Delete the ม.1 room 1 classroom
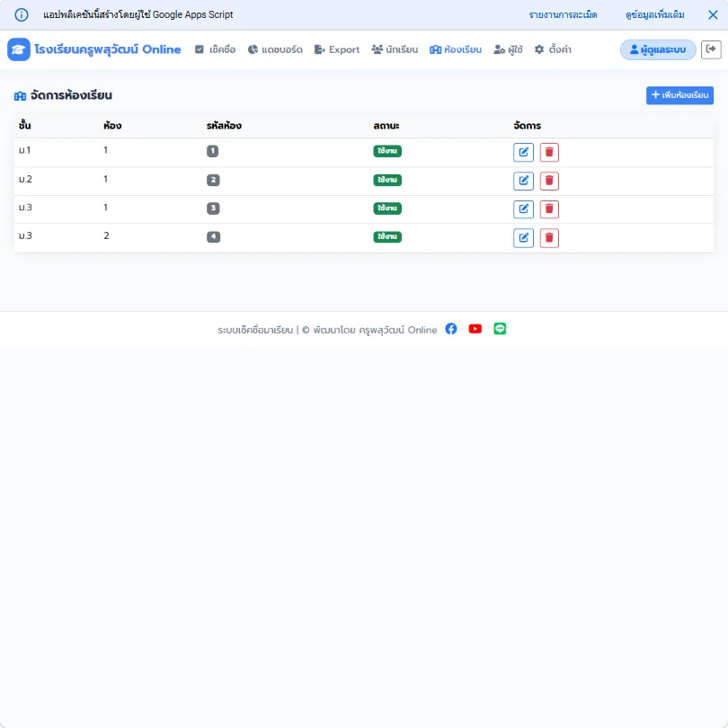728x728 pixels. pyautogui.click(x=549, y=152)
